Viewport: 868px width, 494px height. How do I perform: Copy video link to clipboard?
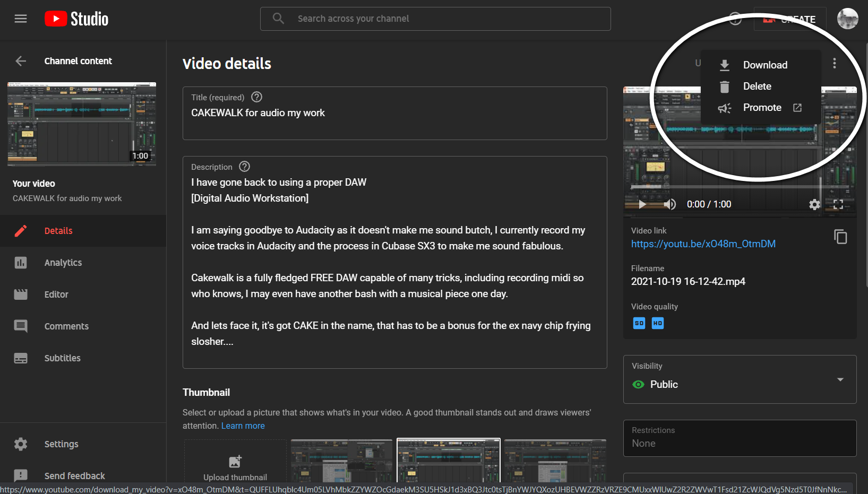tap(840, 237)
